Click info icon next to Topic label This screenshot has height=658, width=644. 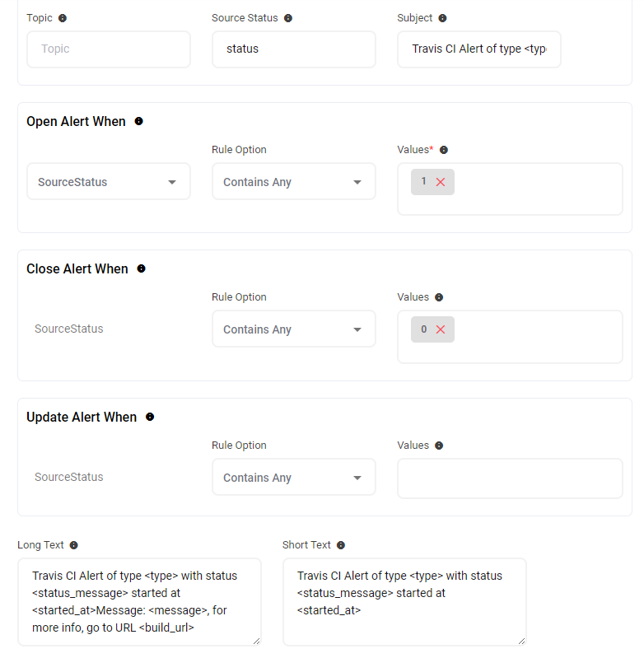pos(63,18)
